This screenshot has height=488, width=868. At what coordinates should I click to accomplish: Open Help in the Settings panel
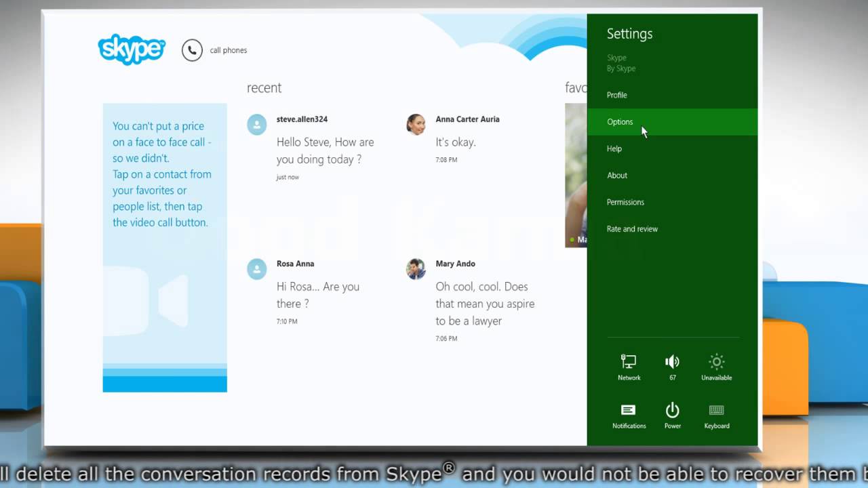[672, 149]
